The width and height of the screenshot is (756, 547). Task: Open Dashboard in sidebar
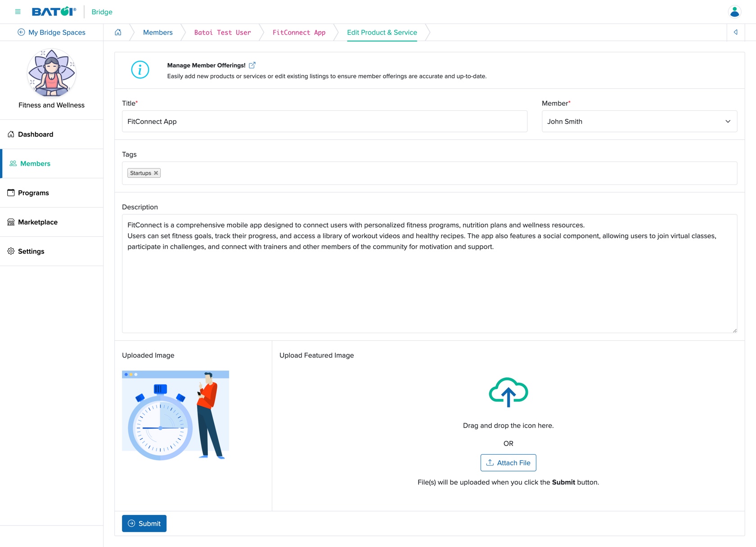click(x=52, y=134)
